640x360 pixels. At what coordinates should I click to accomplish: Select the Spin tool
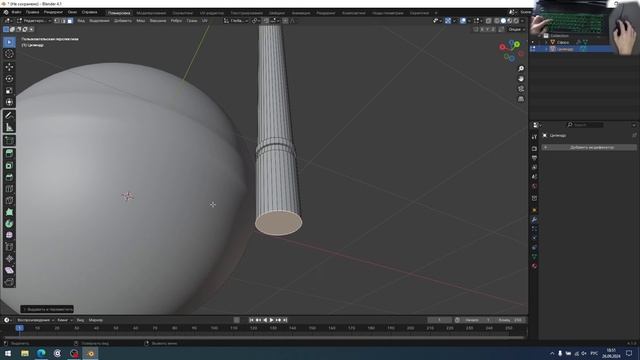pyautogui.click(x=9, y=224)
